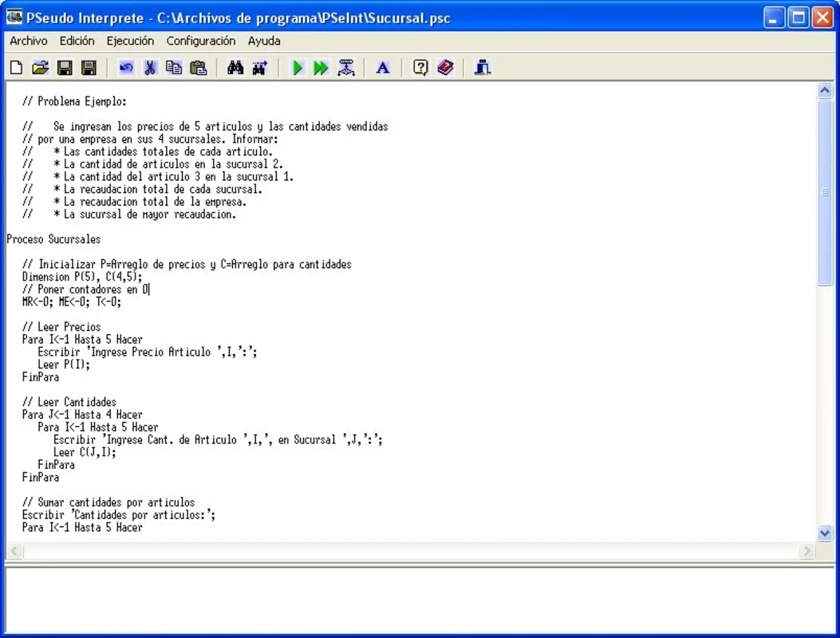This screenshot has height=638, width=840.
Task: Click the find next binoculars icon
Action: (259, 69)
